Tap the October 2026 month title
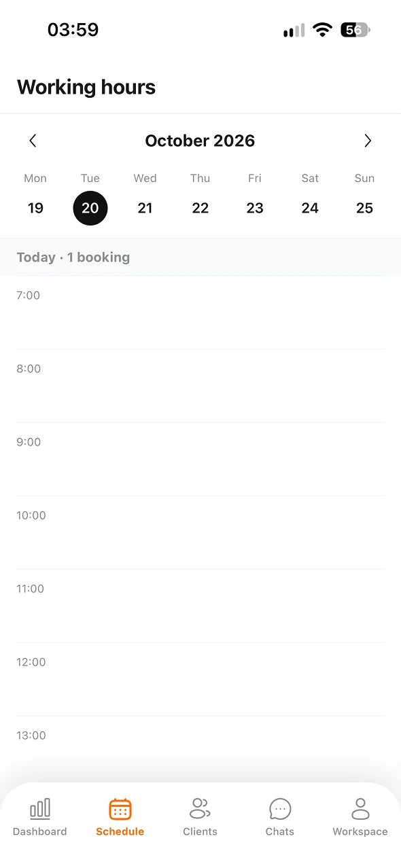The width and height of the screenshot is (401, 868). (200, 141)
